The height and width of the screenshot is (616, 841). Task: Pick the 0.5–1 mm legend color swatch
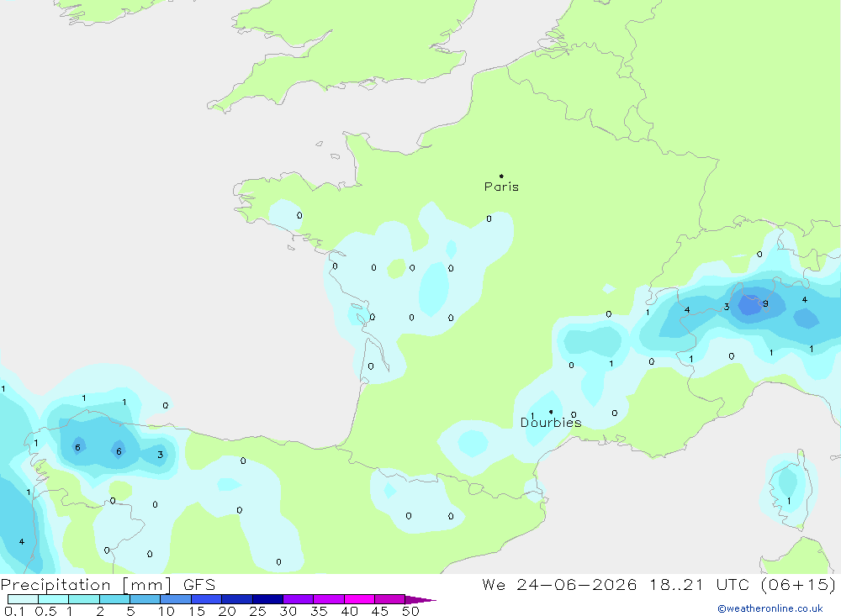53,599
